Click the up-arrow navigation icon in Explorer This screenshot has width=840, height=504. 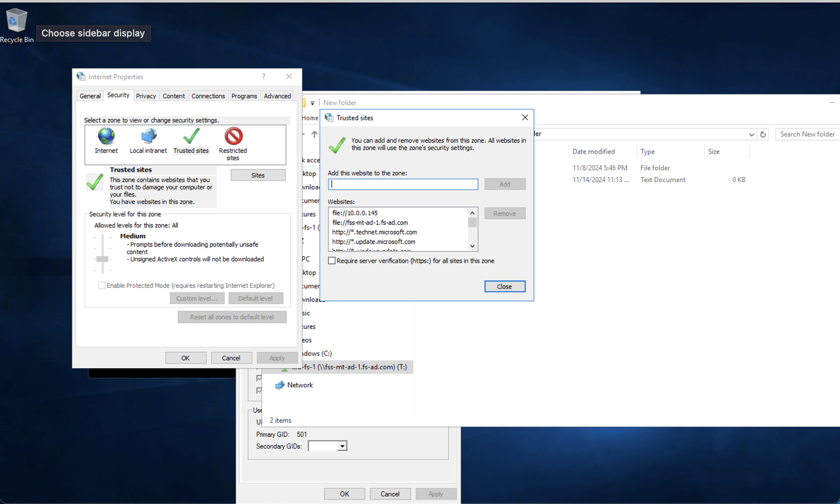(x=314, y=134)
